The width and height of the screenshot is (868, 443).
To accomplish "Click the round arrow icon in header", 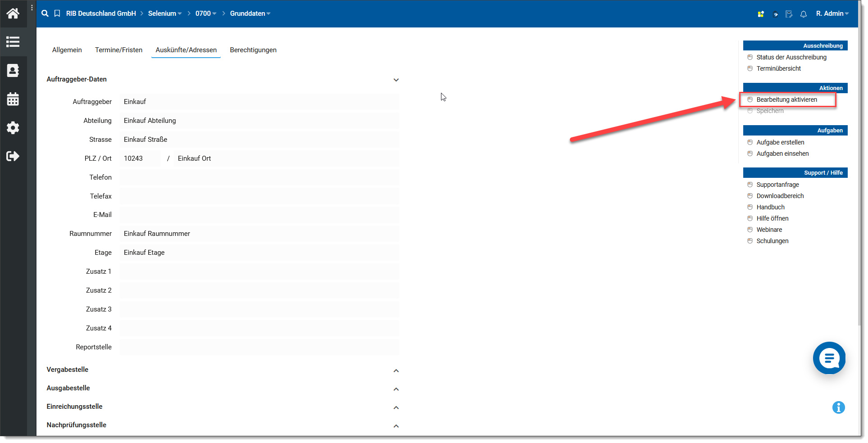I will [x=775, y=14].
